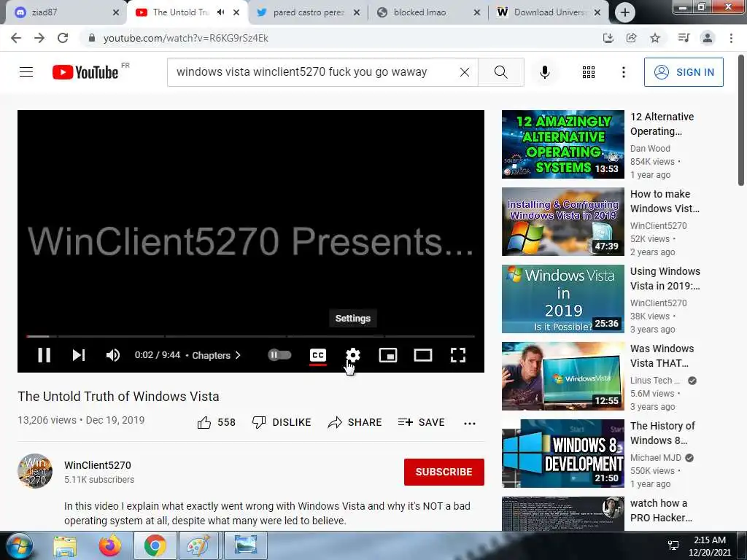747x560 pixels.
Task: Open YouTube apps grid icon
Action: point(589,72)
